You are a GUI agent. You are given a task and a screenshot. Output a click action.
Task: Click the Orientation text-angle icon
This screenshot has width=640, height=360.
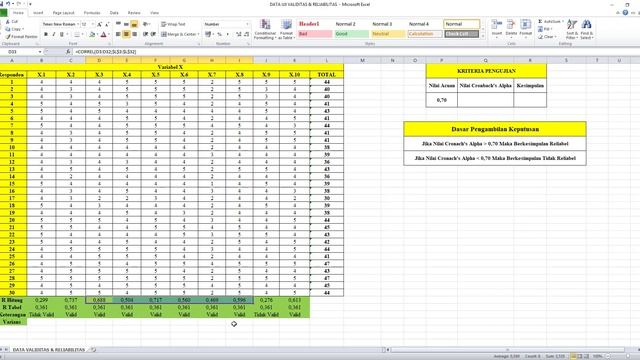coord(146,24)
